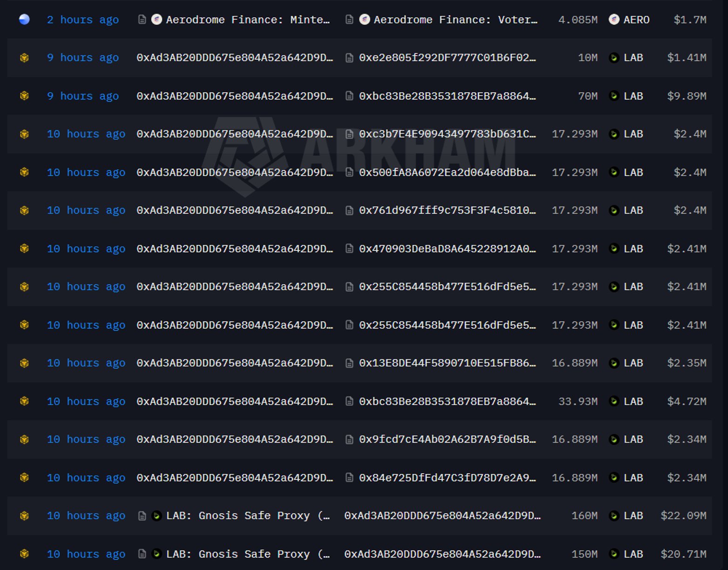Click the contract icon in the 150M Gnosis Safe row
The height and width of the screenshot is (570, 728).
(x=142, y=554)
